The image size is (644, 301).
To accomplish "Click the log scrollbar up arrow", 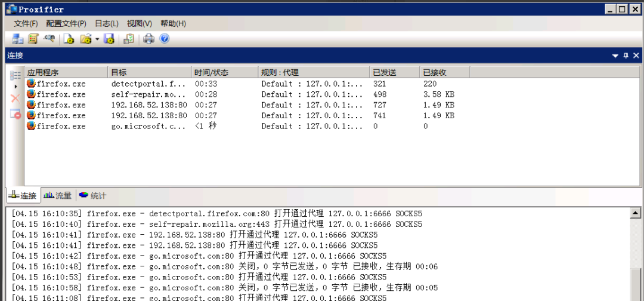I will [636, 213].
